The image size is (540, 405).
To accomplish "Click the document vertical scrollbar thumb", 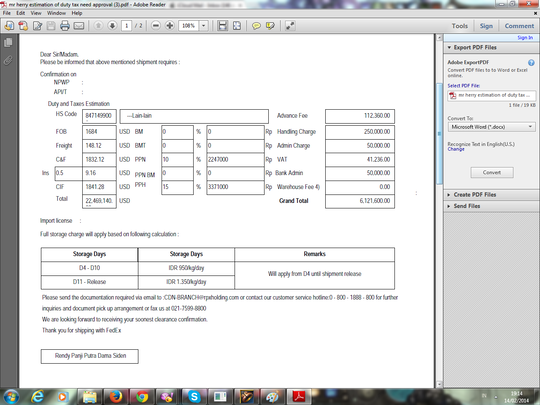I will (x=439, y=134).
